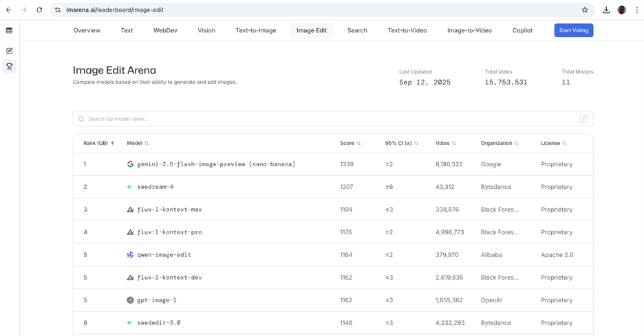
Task: Open the Overview tab
Action: (x=87, y=30)
